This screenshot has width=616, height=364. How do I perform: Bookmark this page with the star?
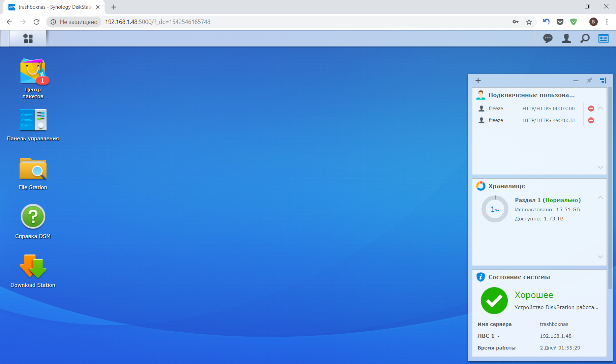coord(529,22)
